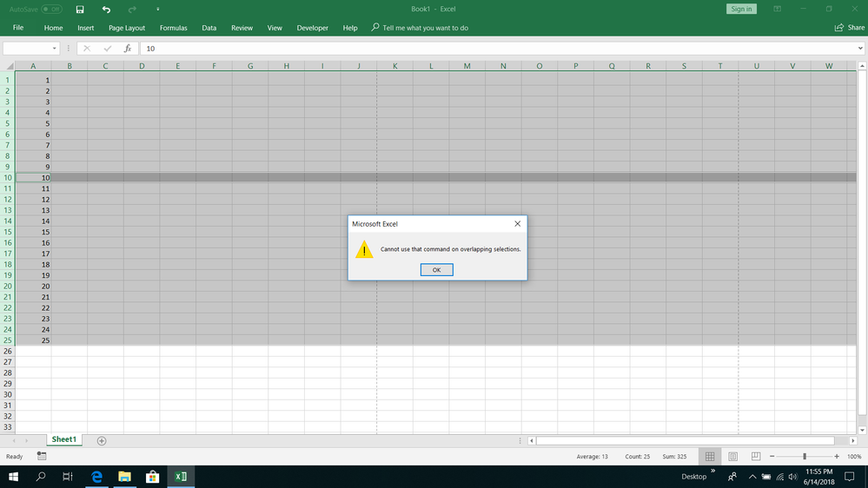Viewport: 868px width, 488px height.
Task: Open the View tab
Action: [x=275, y=28]
